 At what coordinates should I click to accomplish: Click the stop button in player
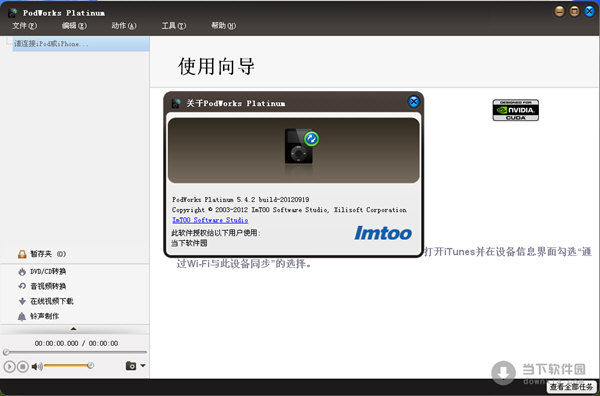[23, 367]
